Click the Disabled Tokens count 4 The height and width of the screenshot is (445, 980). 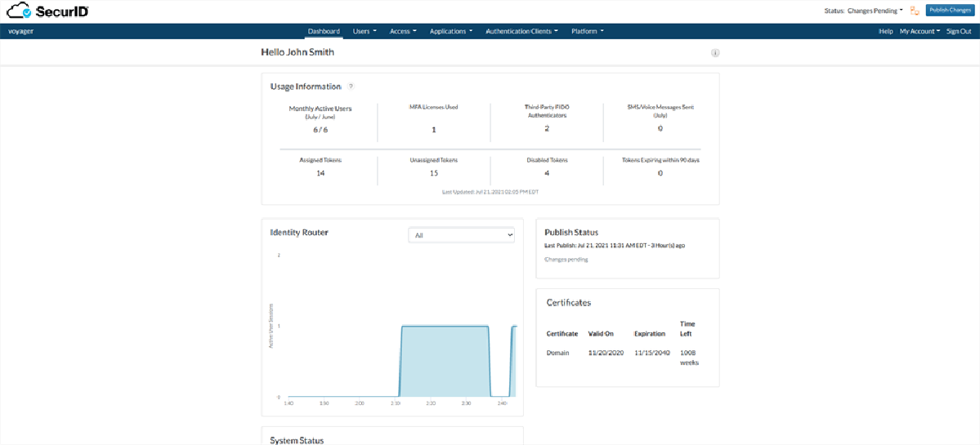point(547,173)
